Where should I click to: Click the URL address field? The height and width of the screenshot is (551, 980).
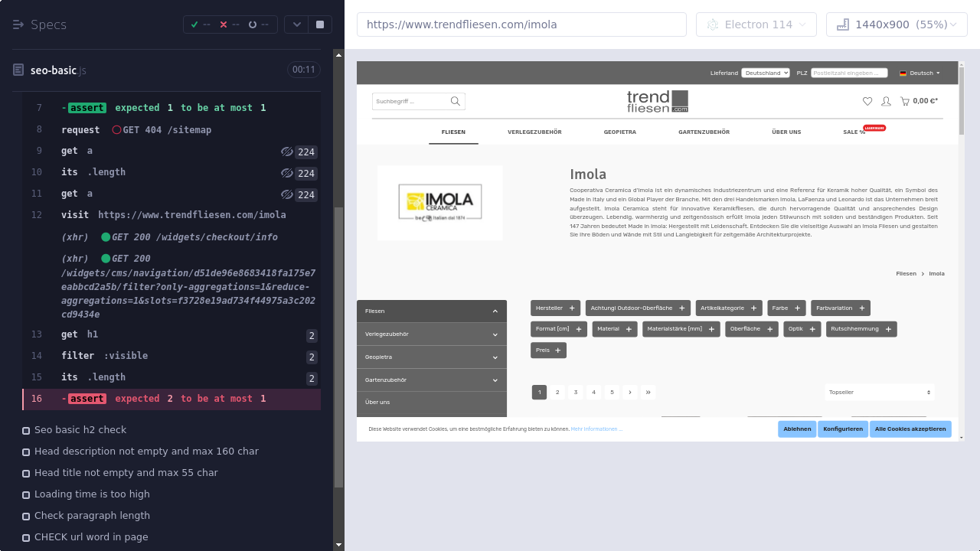pyautogui.click(x=521, y=24)
